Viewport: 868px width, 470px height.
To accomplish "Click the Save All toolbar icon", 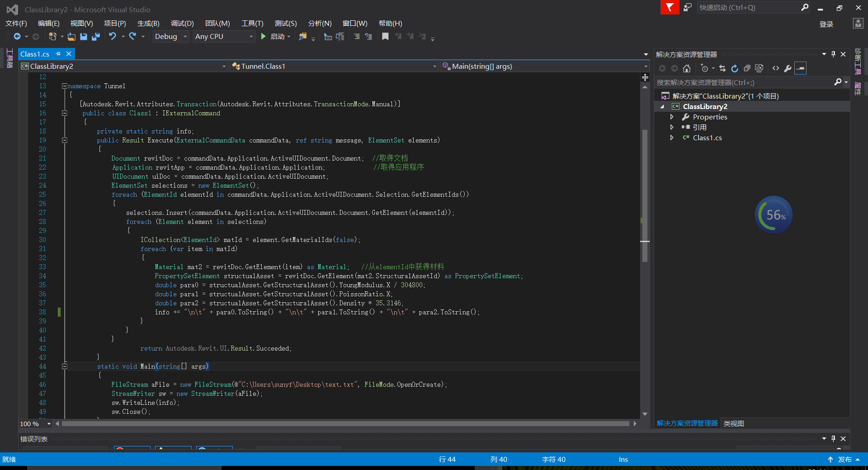I will point(96,37).
